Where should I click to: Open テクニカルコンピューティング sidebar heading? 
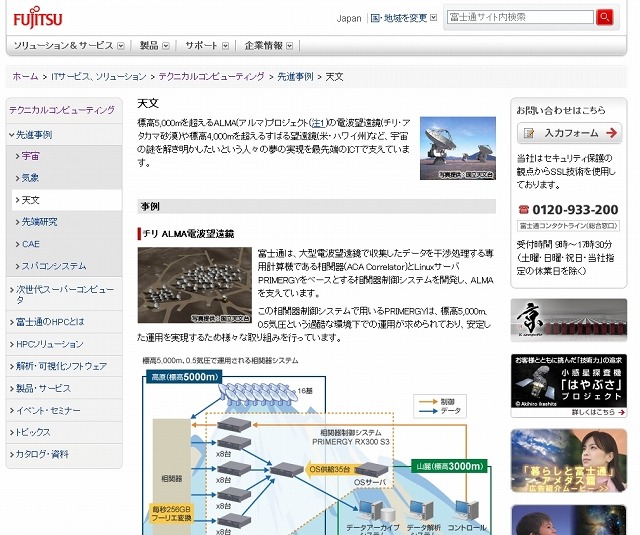(x=62, y=110)
